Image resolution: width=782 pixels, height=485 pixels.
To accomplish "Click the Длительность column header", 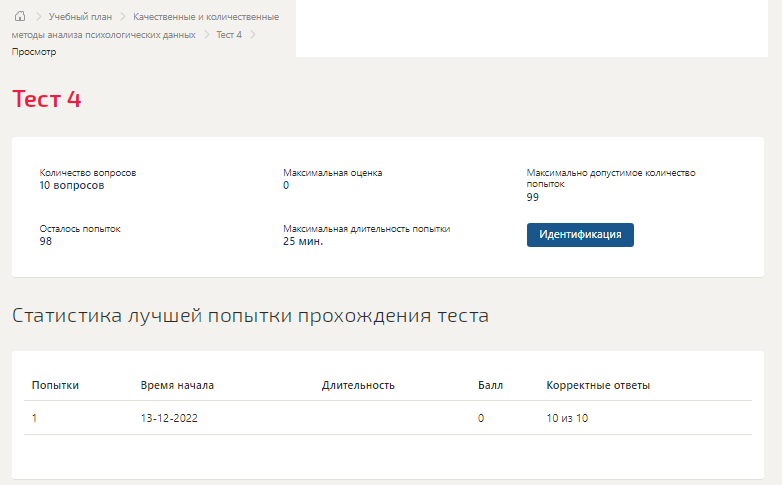I will click(358, 385).
